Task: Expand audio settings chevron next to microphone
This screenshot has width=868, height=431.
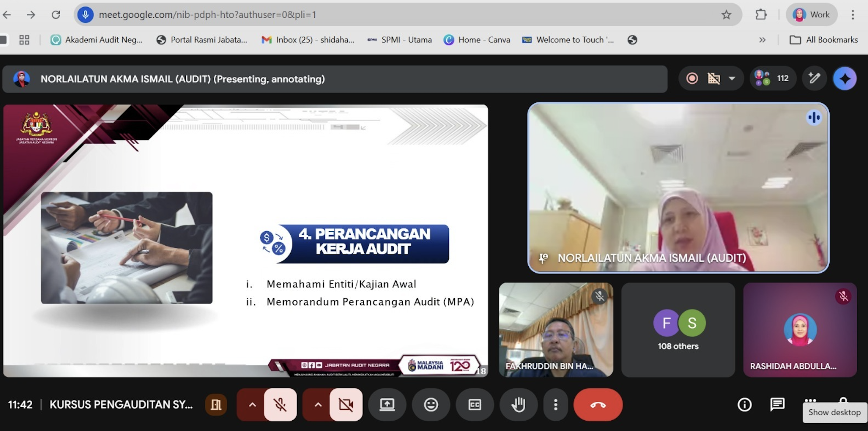Action: (x=252, y=405)
